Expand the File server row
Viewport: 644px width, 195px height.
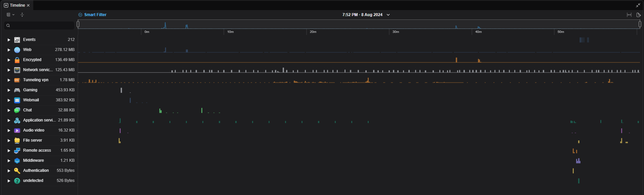pyautogui.click(x=9, y=140)
